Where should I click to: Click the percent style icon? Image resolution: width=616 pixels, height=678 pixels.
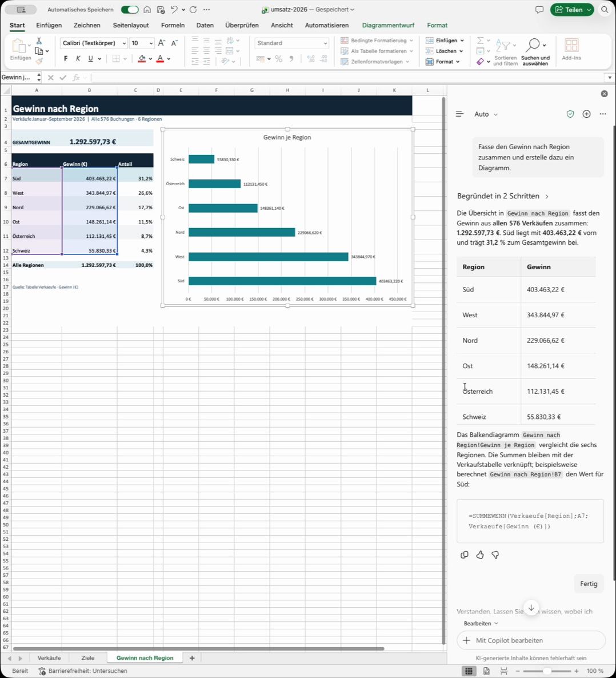pyautogui.click(x=278, y=59)
